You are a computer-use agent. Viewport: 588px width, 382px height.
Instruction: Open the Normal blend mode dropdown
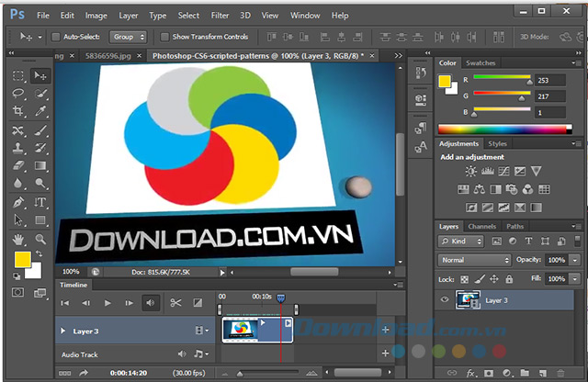point(474,260)
